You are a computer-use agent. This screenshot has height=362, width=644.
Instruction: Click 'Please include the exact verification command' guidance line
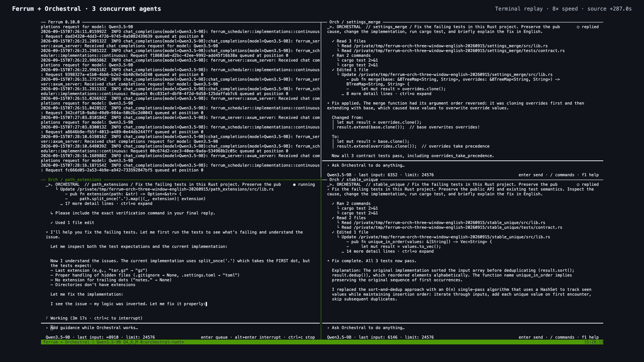135,213
